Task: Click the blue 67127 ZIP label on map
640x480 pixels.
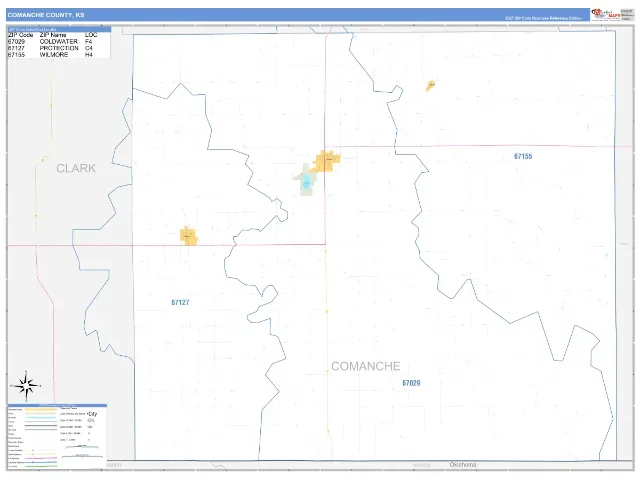Action: coord(180,302)
